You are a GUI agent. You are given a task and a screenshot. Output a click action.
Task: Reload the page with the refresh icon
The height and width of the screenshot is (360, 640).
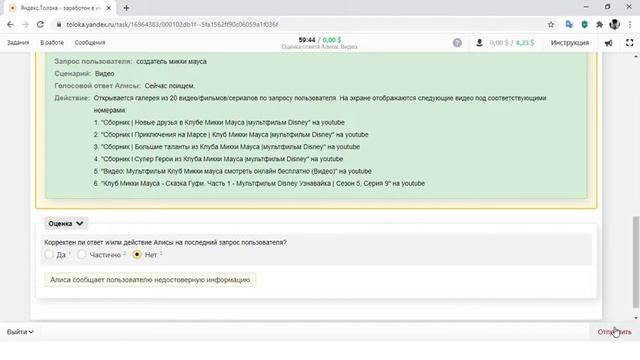tap(40, 24)
